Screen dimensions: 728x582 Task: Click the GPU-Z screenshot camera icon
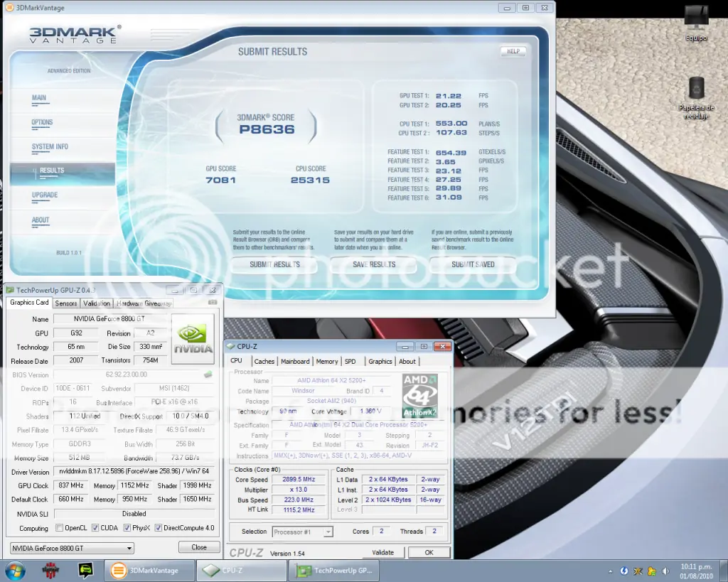pos(213,303)
